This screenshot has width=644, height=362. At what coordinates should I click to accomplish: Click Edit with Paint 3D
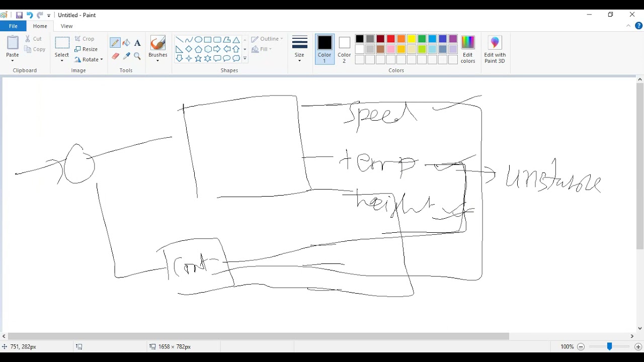coord(495,49)
